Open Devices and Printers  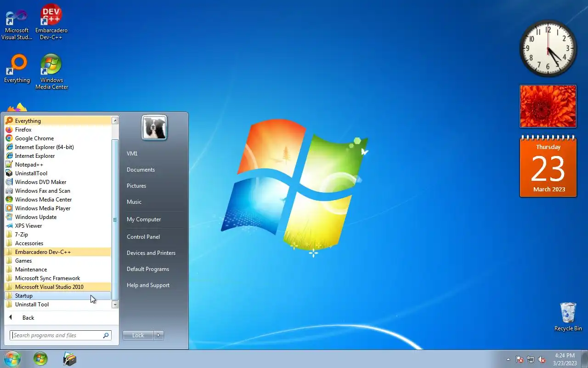point(154,253)
